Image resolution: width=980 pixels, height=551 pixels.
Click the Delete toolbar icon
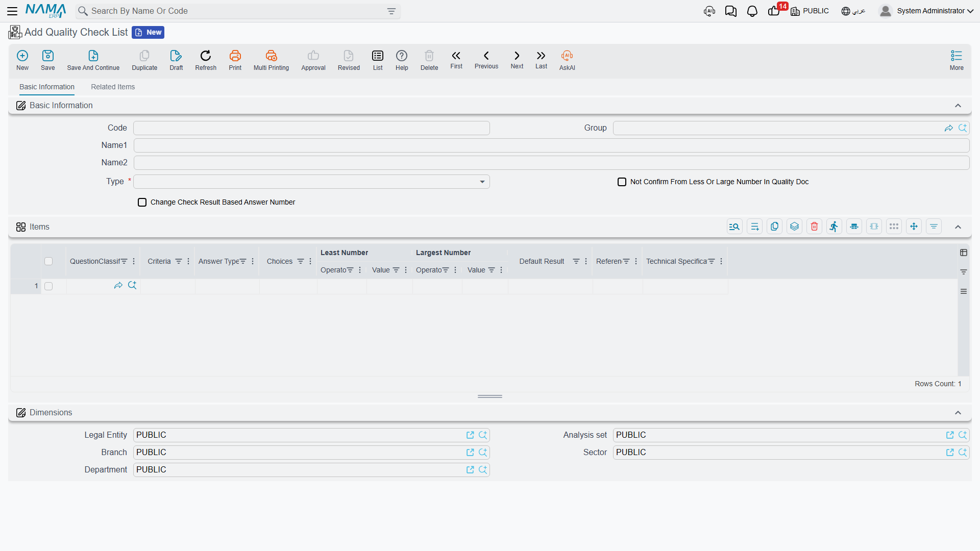pos(429,60)
